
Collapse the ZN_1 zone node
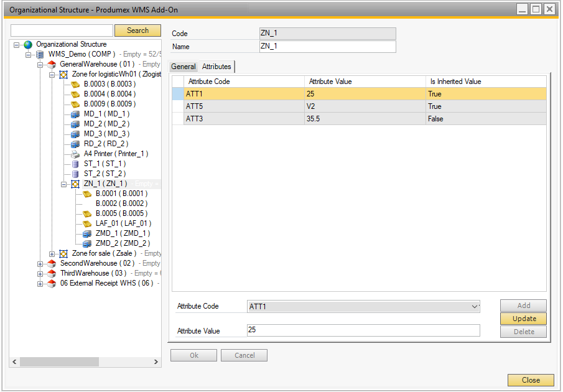pos(64,184)
